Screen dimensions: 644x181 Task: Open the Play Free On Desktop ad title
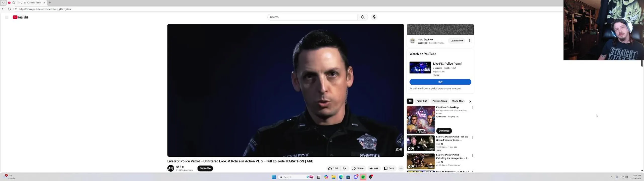(447, 107)
